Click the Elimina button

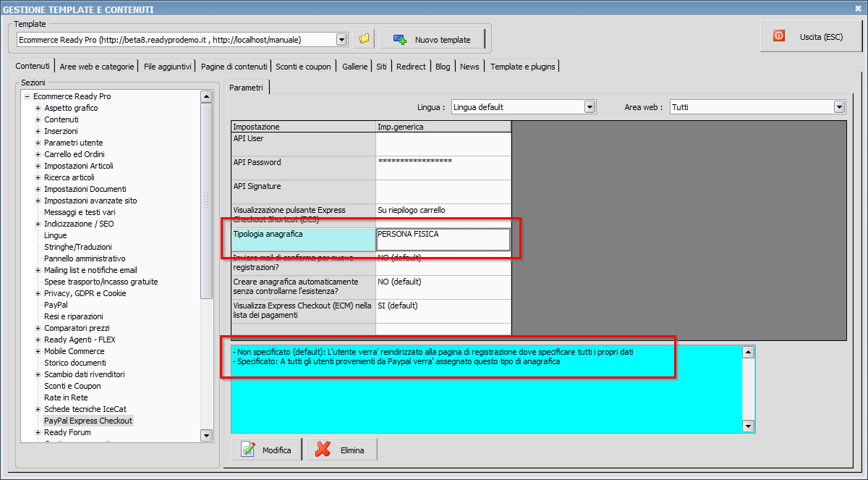coord(342,450)
